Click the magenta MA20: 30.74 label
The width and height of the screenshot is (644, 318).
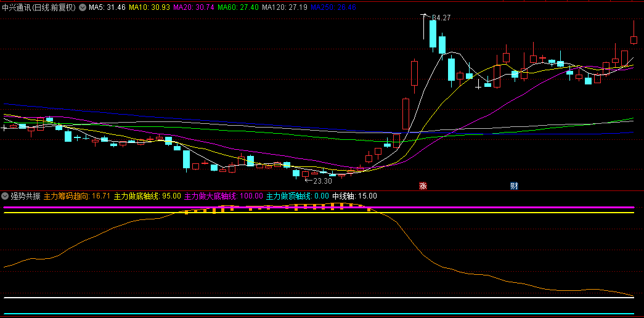tap(194, 7)
